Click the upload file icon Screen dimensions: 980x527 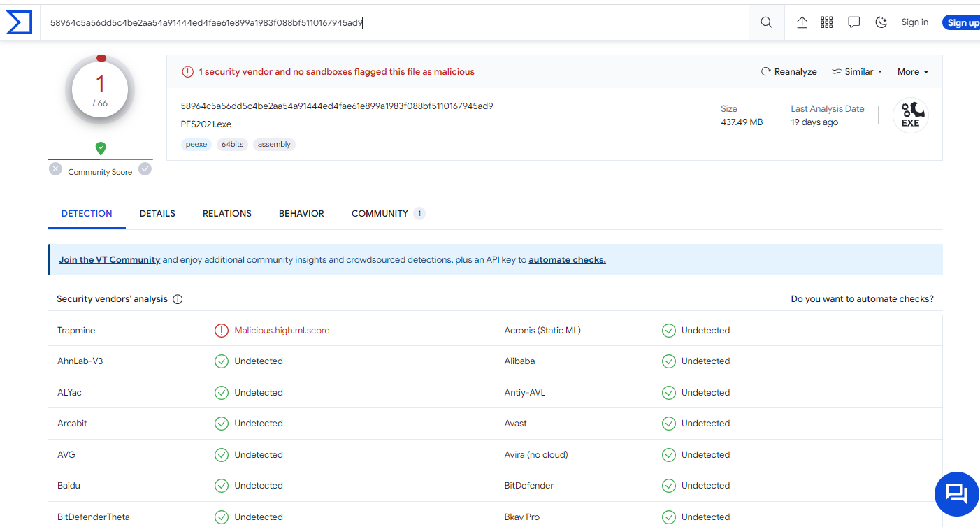tap(802, 22)
